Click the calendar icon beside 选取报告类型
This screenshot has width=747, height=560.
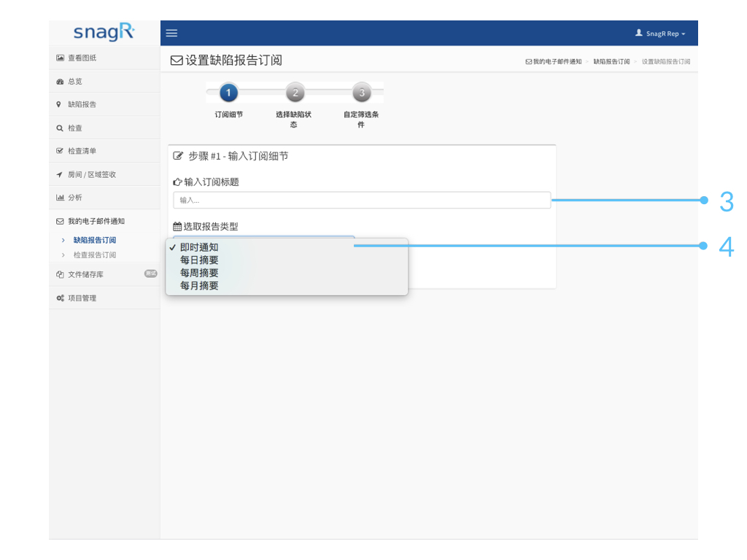click(177, 226)
